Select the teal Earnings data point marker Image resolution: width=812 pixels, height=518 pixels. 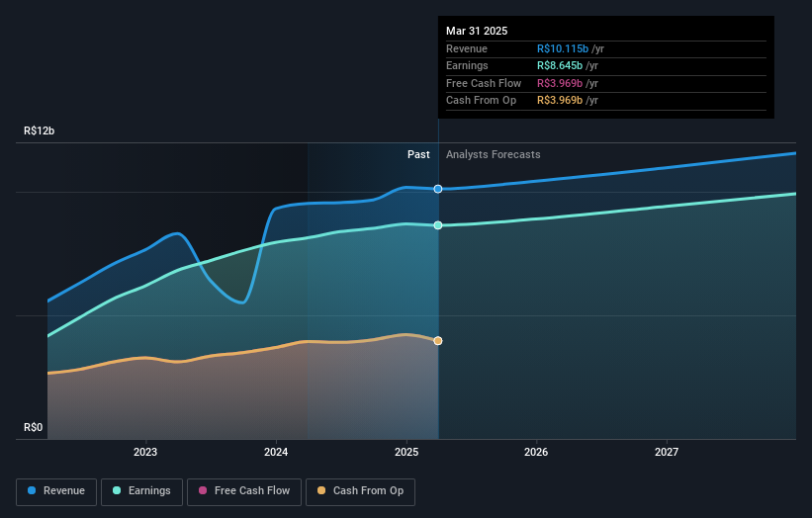click(438, 225)
